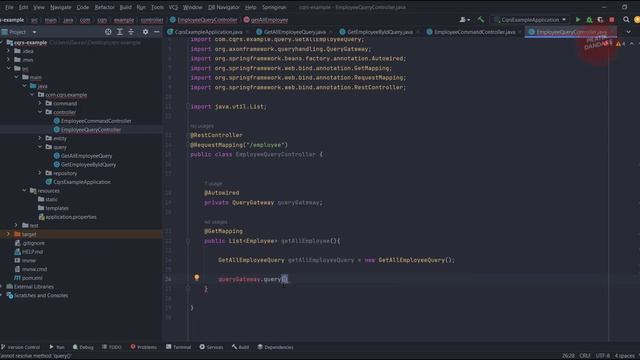The width and height of the screenshot is (640, 360).
Task: Click CRLF line separator in status bar
Action: tap(584, 356)
